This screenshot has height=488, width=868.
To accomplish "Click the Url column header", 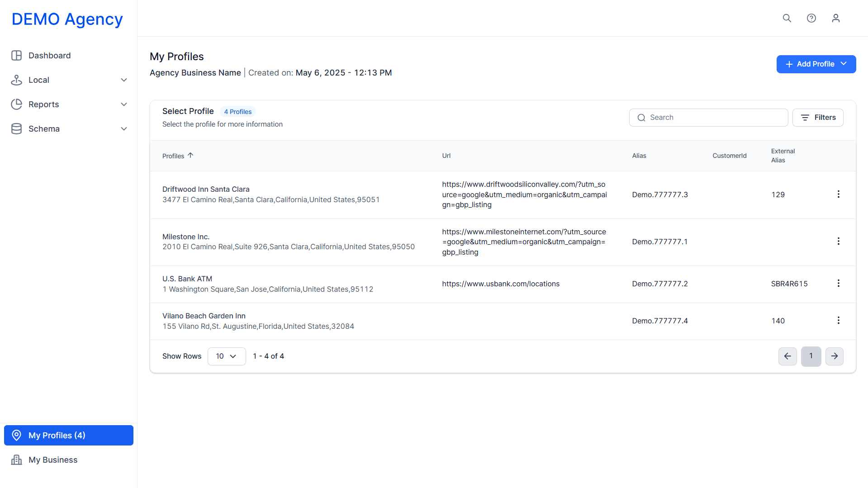I will 446,156.
